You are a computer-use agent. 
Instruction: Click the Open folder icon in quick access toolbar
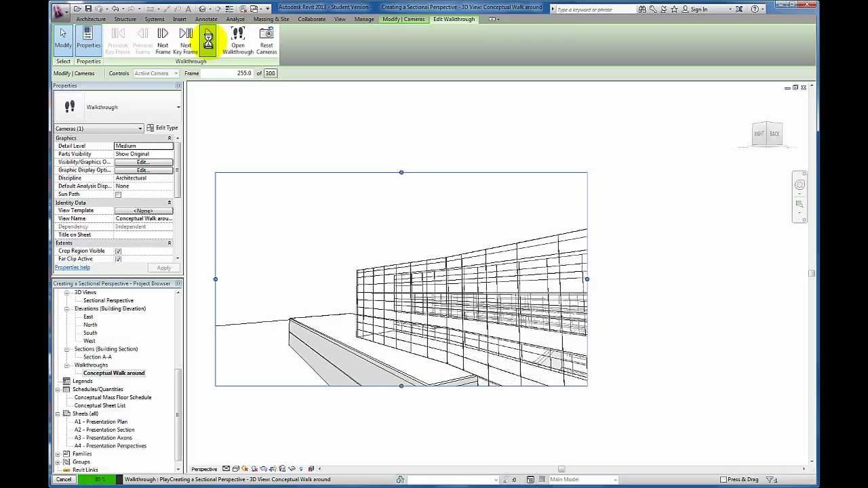coord(78,9)
